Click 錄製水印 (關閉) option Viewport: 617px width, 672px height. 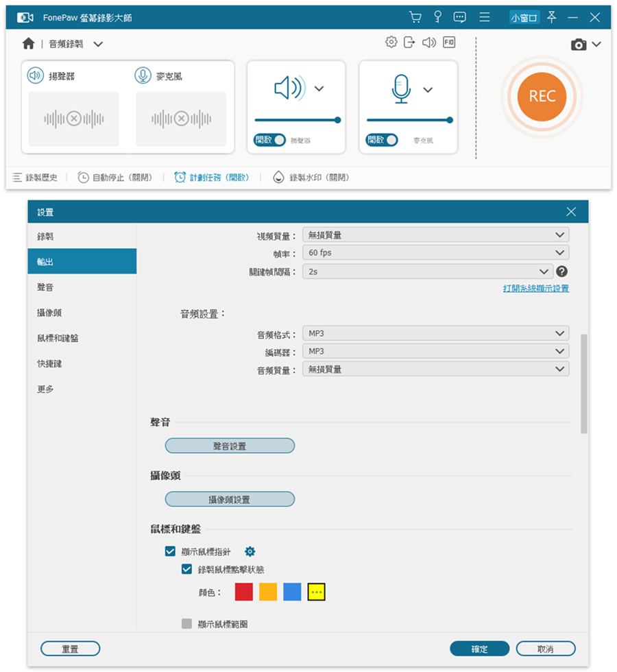pos(311,178)
